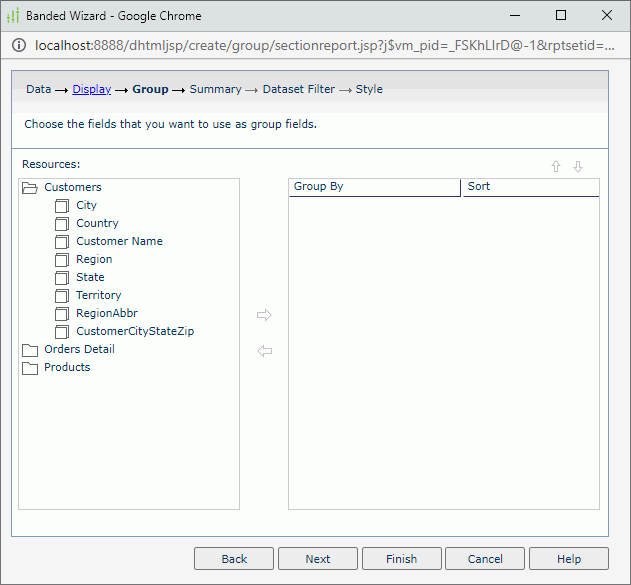
Task: Select the CustomerCityStateZip field
Action: pyautogui.click(x=135, y=331)
